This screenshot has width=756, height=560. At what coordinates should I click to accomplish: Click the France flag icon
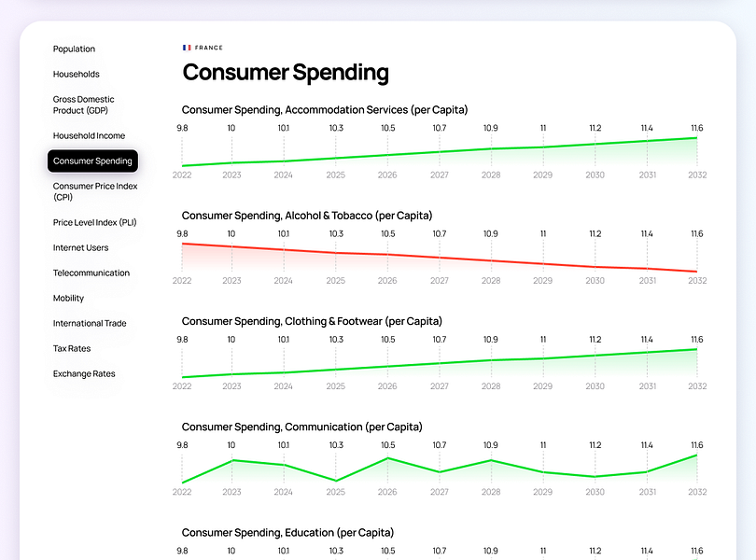pyautogui.click(x=187, y=48)
